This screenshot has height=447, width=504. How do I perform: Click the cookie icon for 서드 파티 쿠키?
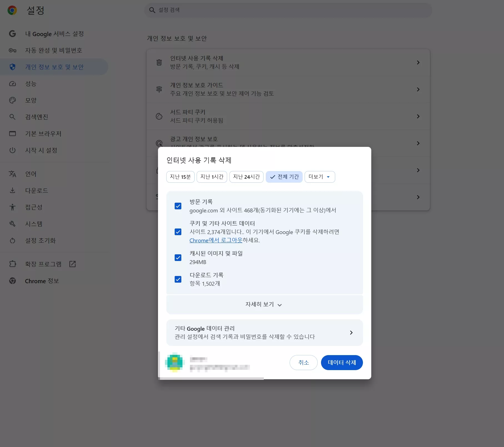(x=159, y=116)
